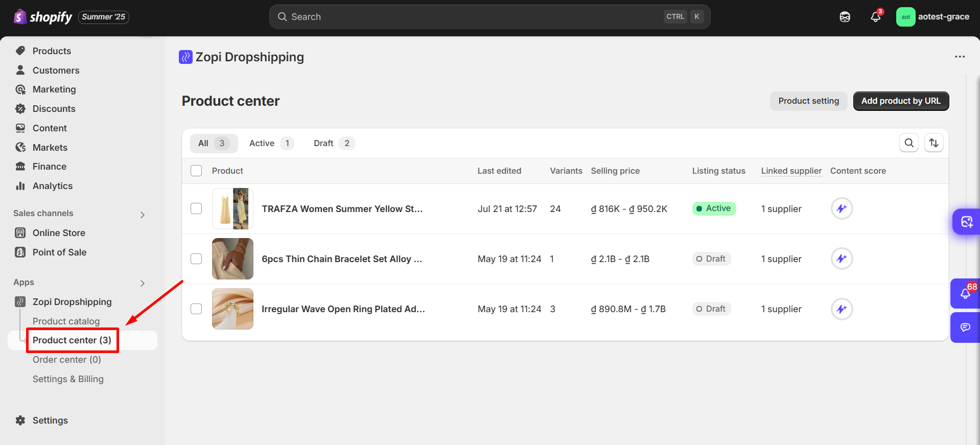Open Irregular Wave Open Ring title
Viewport: 980px width, 445px height.
[x=343, y=309]
